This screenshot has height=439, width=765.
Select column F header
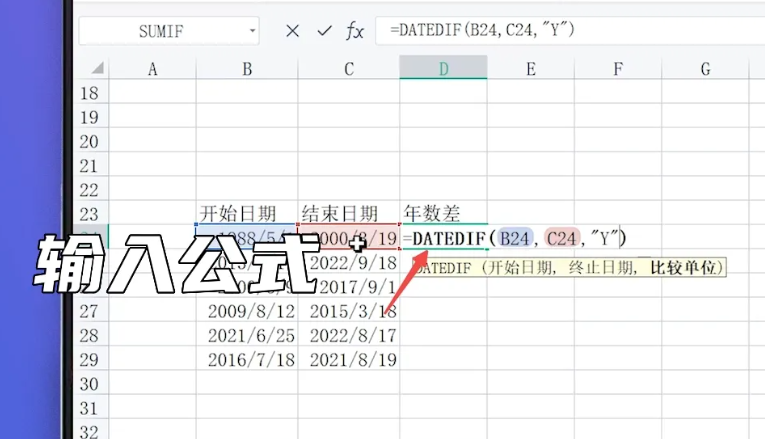tap(618, 69)
